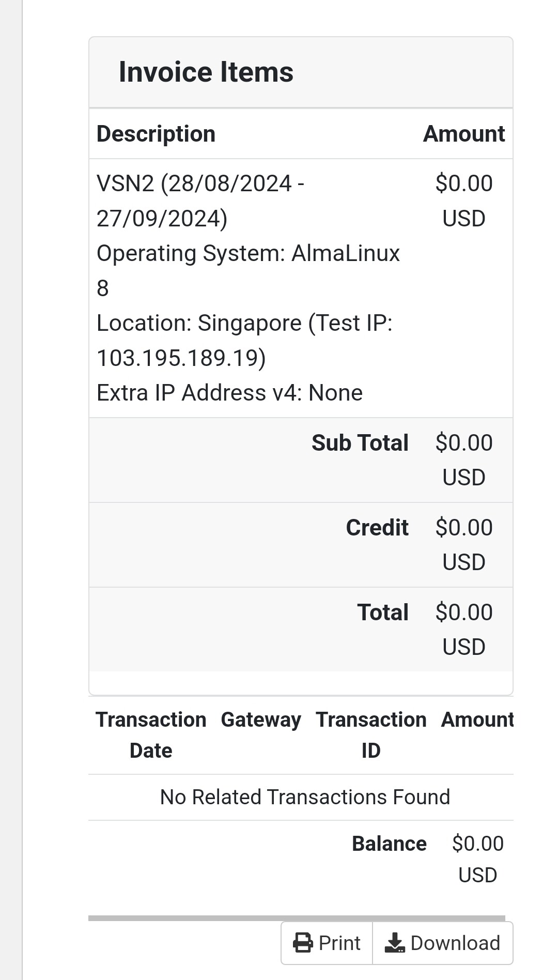The image size is (558, 980).
Task: Click the VSN2 line item amount
Action: [463, 201]
